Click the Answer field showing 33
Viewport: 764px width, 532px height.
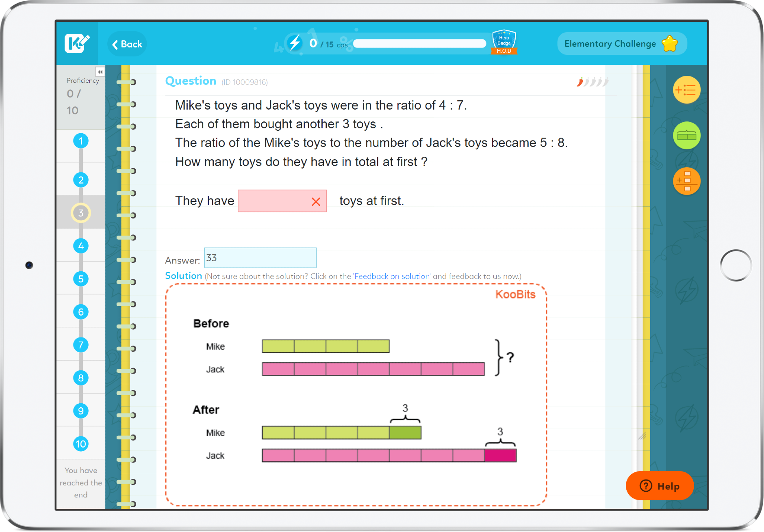[260, 258]
